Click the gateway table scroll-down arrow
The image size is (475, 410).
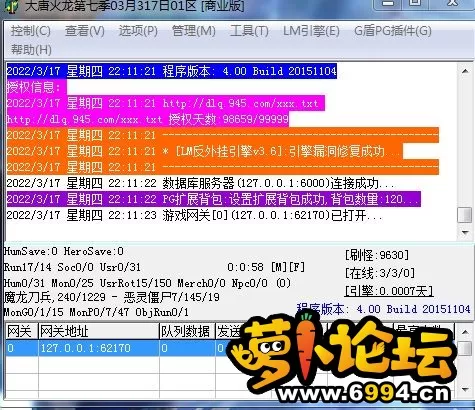click(465, 389)
